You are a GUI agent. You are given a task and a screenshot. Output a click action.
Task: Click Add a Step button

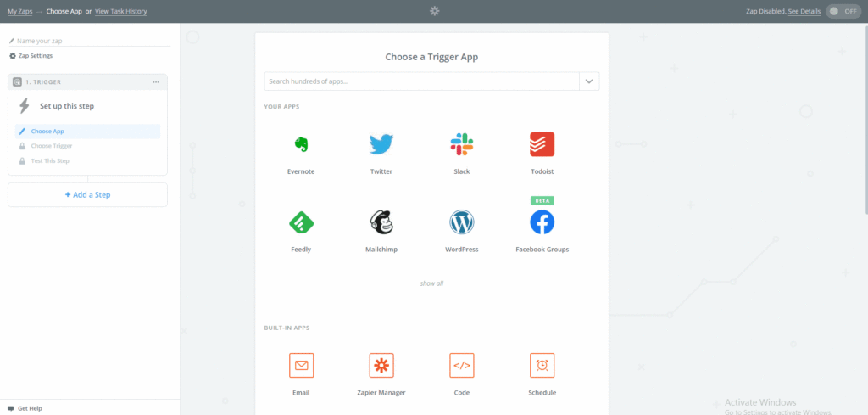point(87,195)
